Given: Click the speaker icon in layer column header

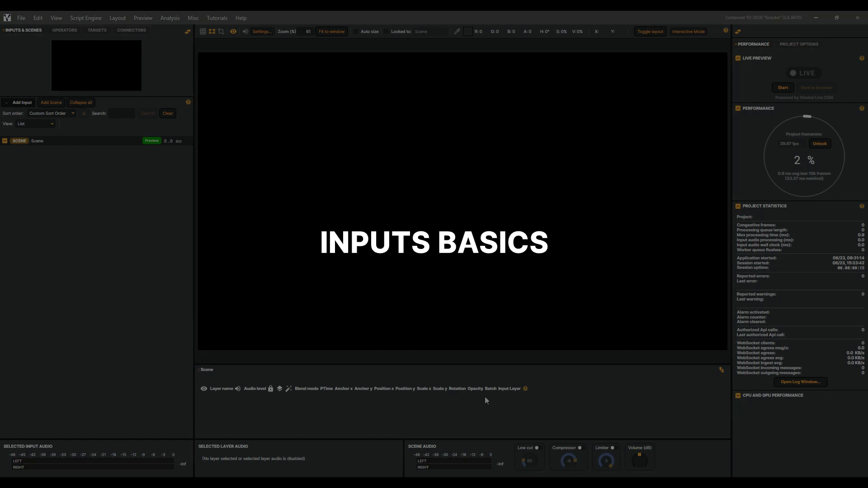Looking at the screenshot, I should click(238, 389).
